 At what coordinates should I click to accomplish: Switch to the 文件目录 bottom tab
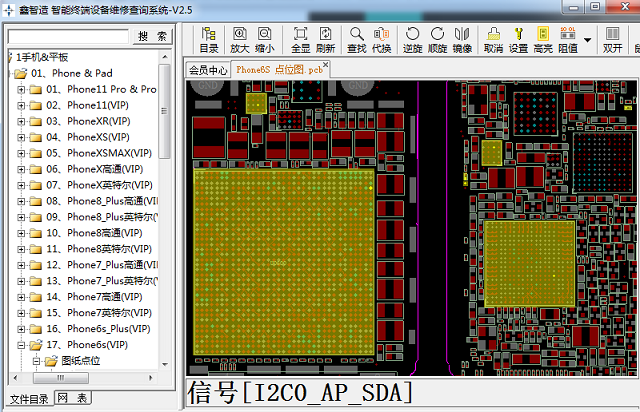coord(29,399)
